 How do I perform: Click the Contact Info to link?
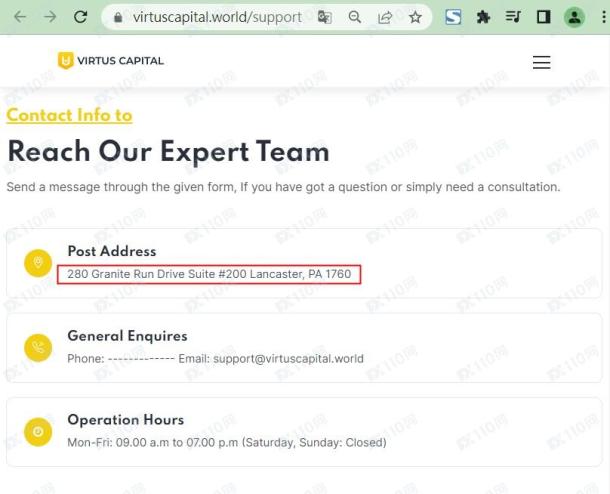coord(69,115)
